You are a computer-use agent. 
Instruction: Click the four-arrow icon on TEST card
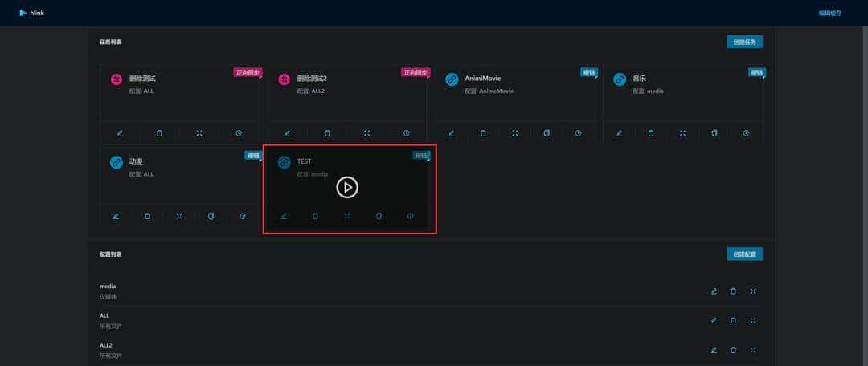[347, 216]
